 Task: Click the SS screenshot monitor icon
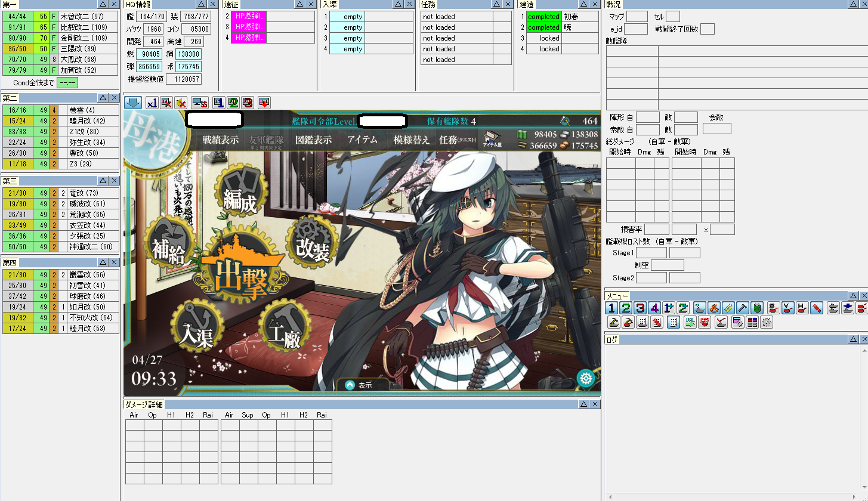point(200,103)
